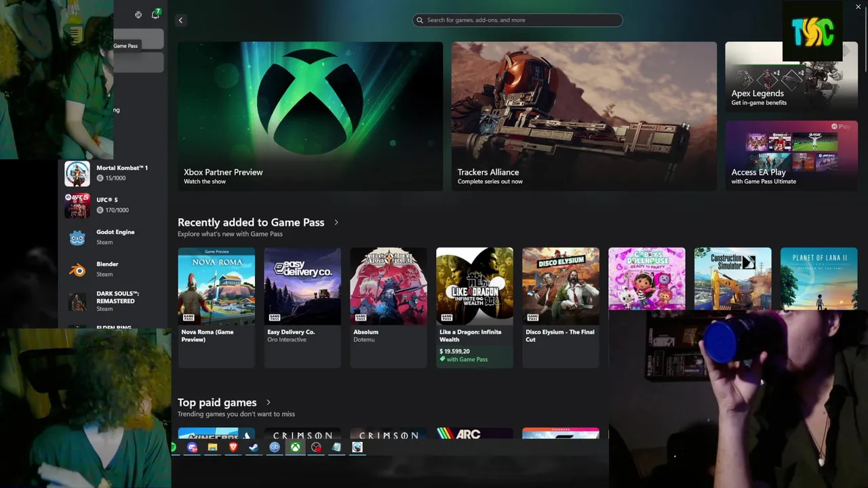Image resolution: width=868 pixels, height=488 pixels.
Task: Open the Minecraft cover under Top paid games
Action: tap(216, 433)
